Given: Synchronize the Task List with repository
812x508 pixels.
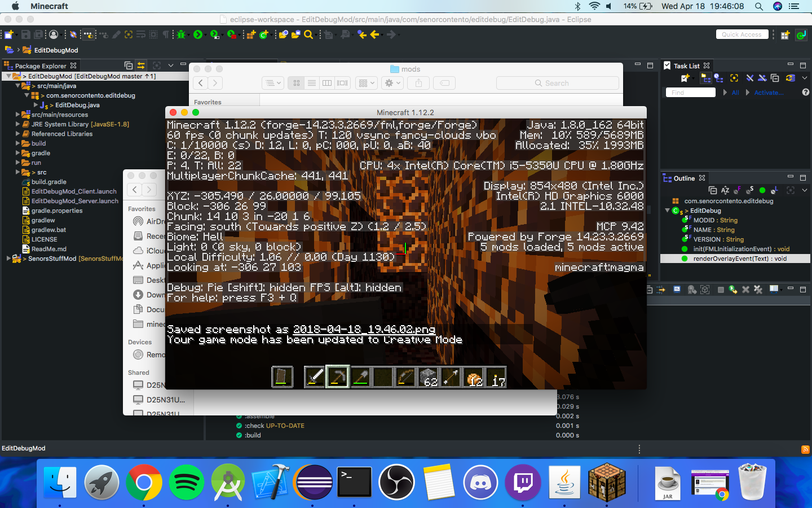Looking at the screenshot, I should pyautogui.click(x=791, y=78).
